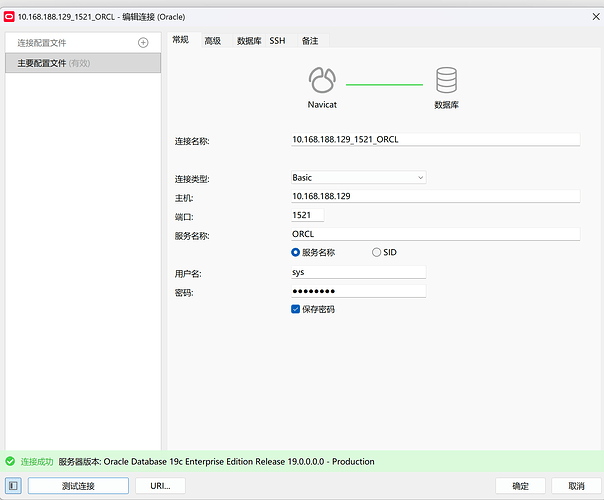The height and width of the screenshot is (500, 604).
Task: Click the 密码 password field
Action: 359,291
